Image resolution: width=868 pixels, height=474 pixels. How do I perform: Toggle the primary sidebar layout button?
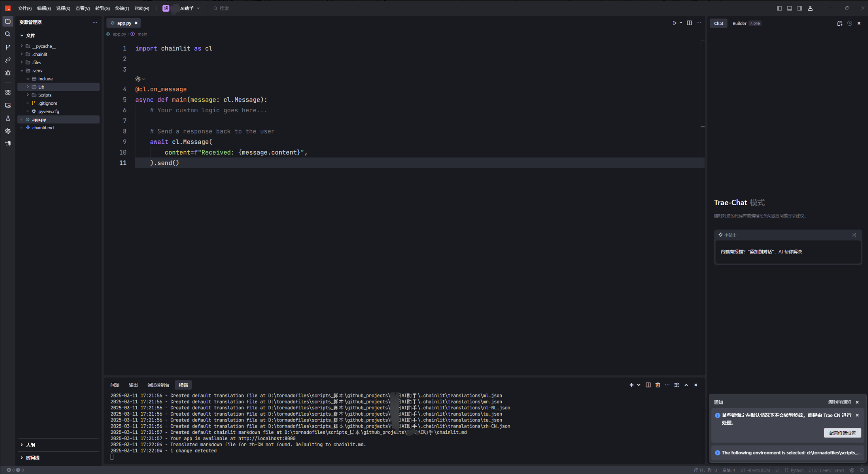pyautogui.click(x=779, y=8)
